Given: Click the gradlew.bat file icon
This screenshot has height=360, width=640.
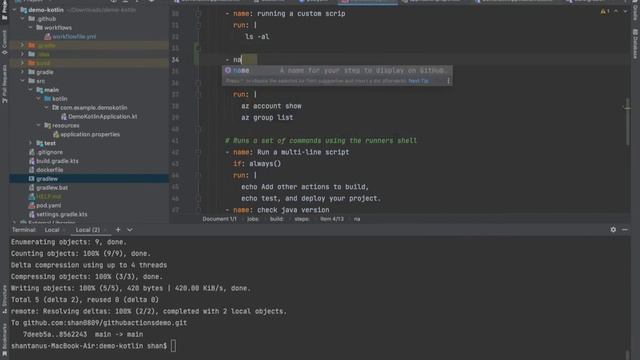Looking at the screenshot, I should click(32, 188).
